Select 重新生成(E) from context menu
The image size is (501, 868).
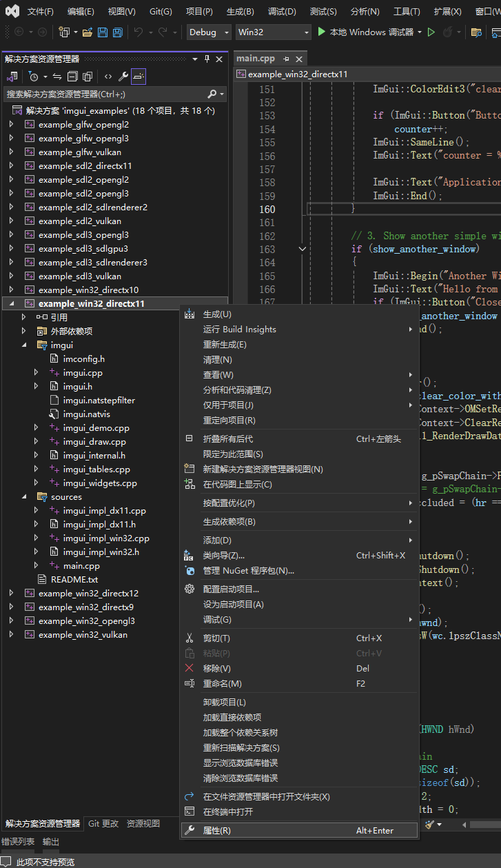[300, 345]
